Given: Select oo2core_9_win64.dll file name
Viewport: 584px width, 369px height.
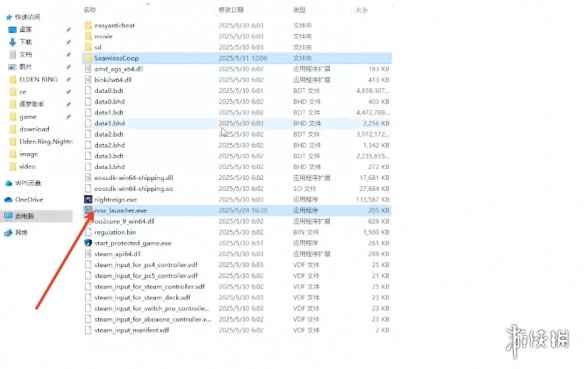Looking at the screenshot, I should 124,221.
